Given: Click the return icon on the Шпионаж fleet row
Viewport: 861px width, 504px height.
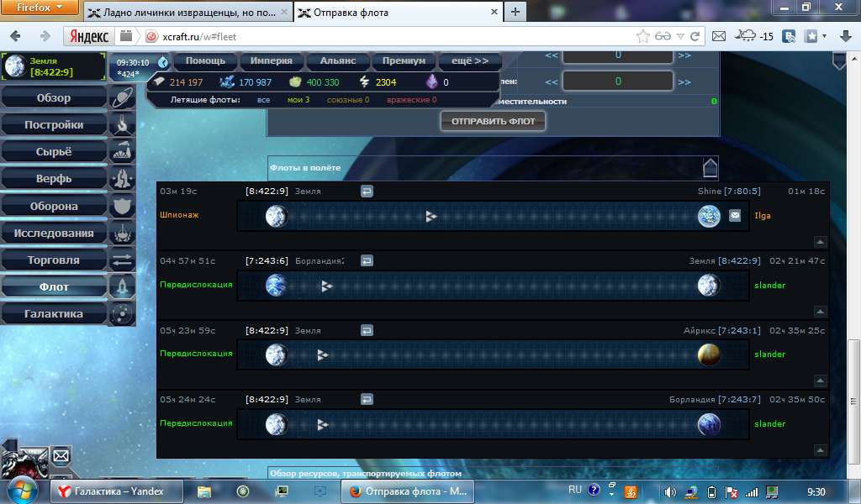Looking at the screenshot, I should (x=367, y=191).
